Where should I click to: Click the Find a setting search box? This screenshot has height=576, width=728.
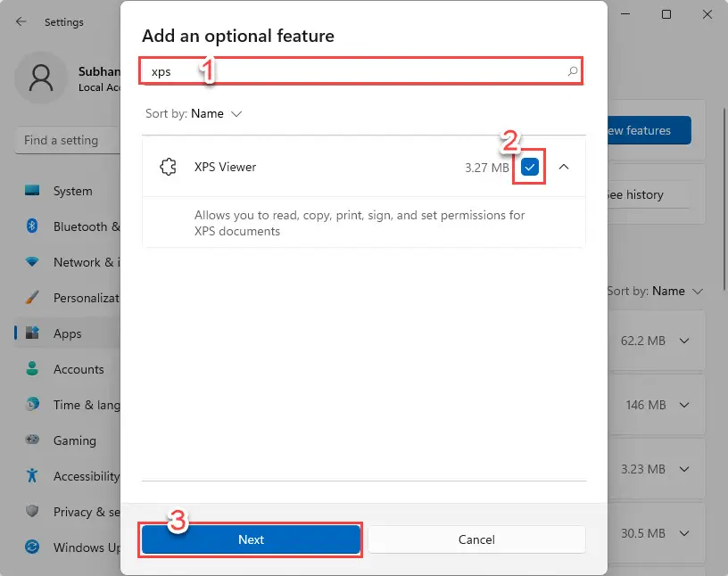68,140
